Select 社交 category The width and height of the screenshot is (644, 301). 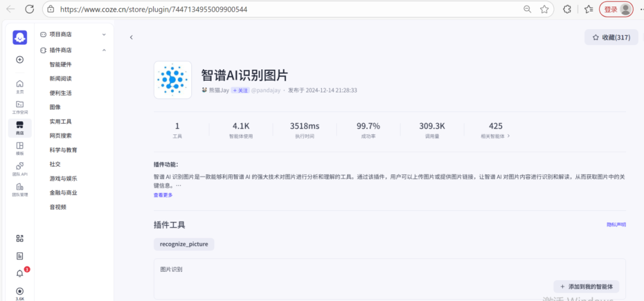click(55, 164)
